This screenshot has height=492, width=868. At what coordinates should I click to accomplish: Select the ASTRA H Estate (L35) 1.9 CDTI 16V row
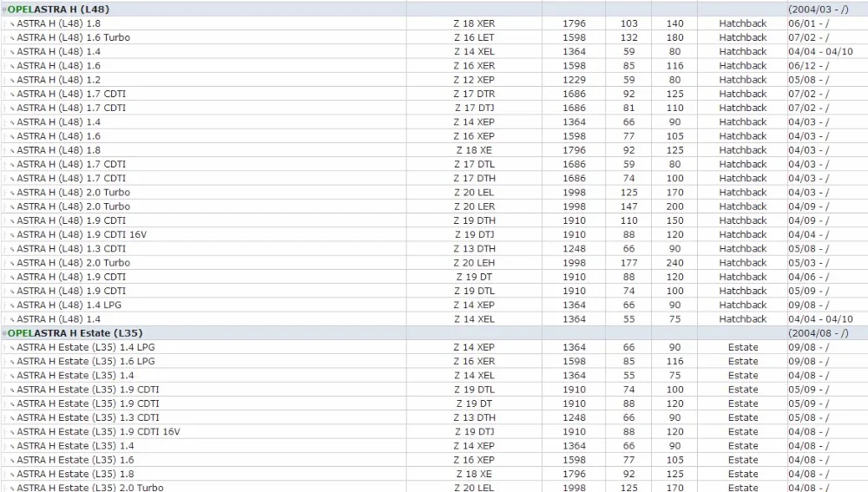(434, 431)
